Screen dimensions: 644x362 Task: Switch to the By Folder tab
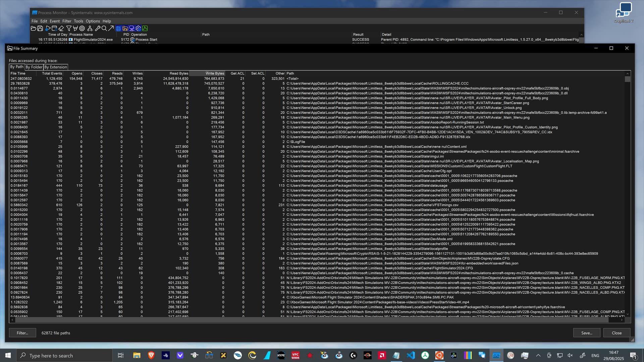coord(33,67)
